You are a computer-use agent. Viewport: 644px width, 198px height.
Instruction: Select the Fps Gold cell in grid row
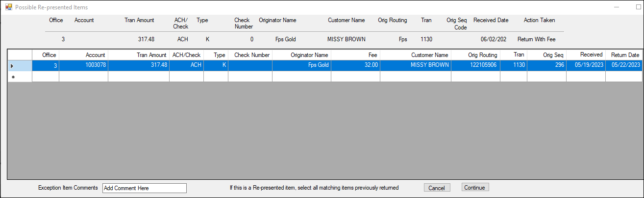pos(301,65)
